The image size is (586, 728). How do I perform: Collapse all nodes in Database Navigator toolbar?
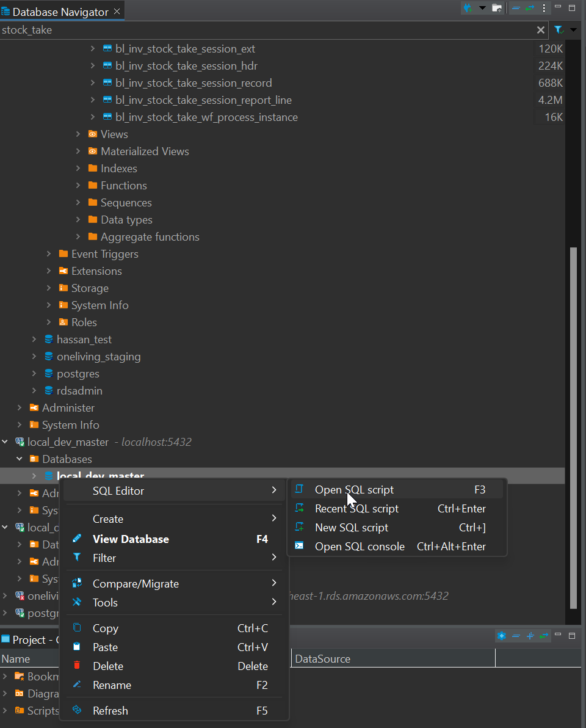(x=516, y=8)
